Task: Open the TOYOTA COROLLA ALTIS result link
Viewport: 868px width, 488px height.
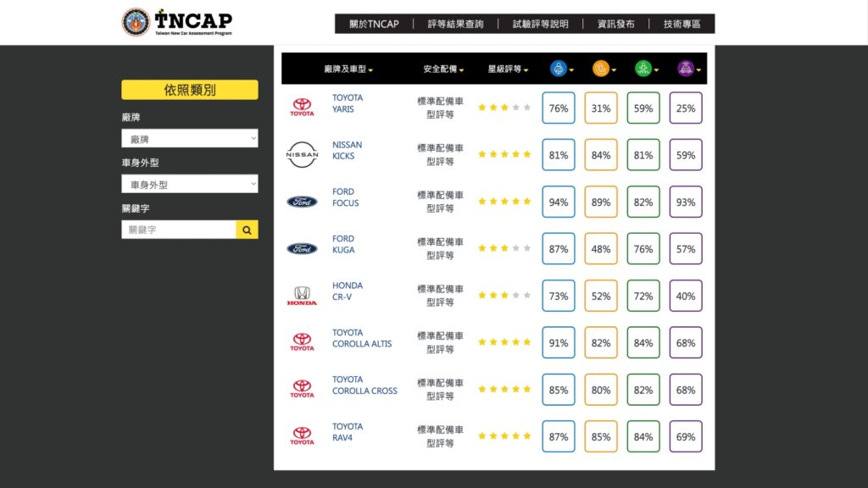Action: tap(362, 338)
